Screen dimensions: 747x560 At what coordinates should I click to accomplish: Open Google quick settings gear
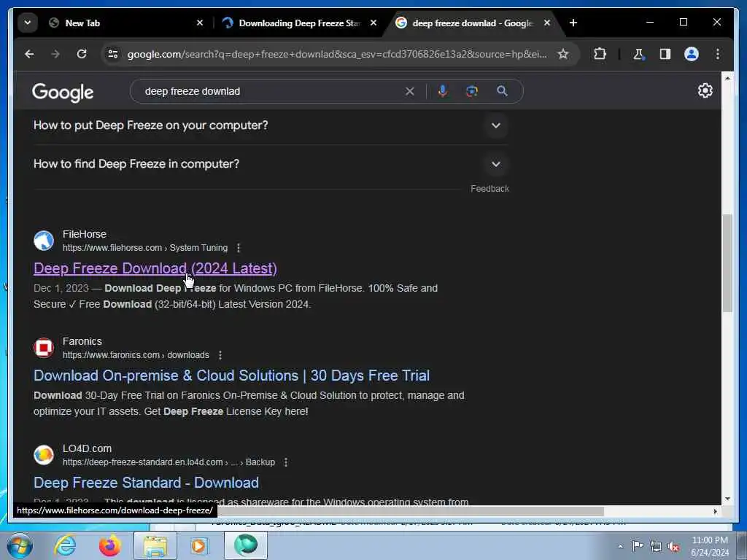[705, 90]
